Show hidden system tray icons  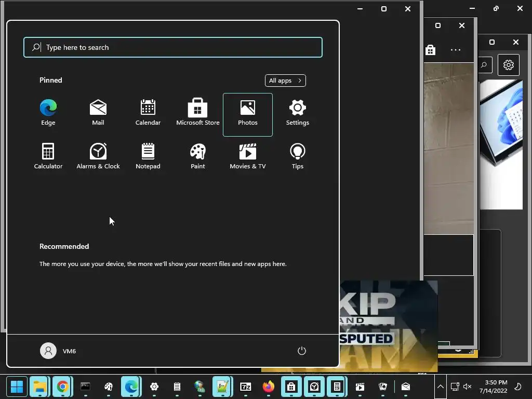[441, 387]
